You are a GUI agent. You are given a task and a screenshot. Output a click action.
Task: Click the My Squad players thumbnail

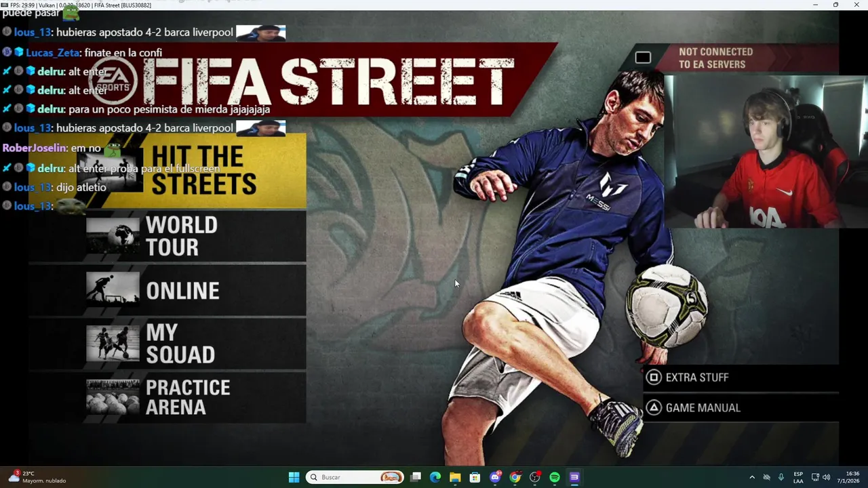tap(113, 343)
